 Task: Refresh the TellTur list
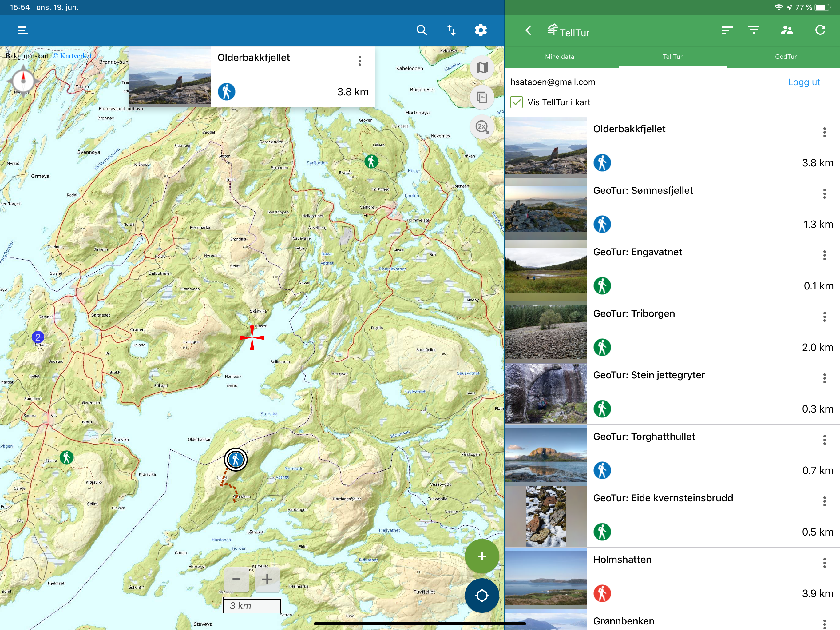820,30
